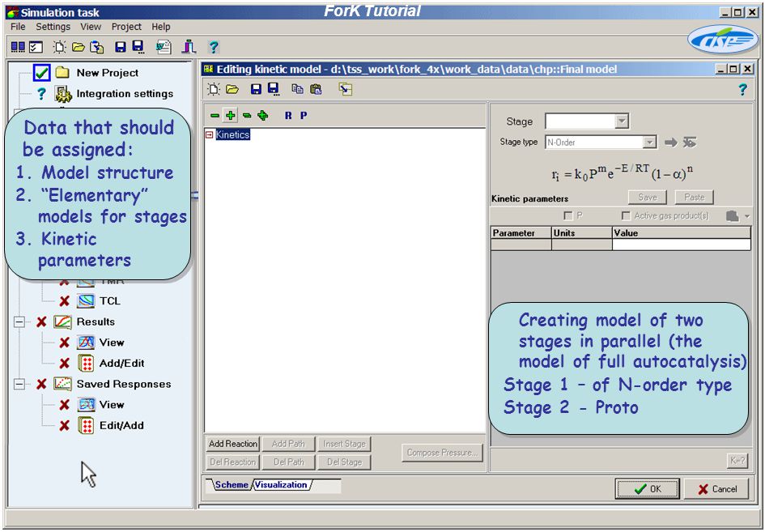Viewport: 765px width, 532px height.
Task: Collapse the Saved Responses tree branch
Action: (x=19, y=385)
